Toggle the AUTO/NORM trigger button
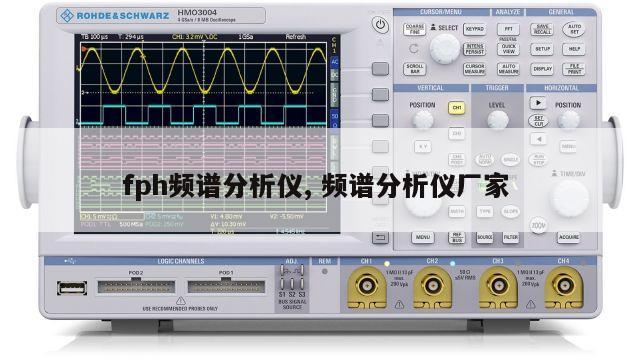This screenshot has height=360, width=640. (484, 159)
